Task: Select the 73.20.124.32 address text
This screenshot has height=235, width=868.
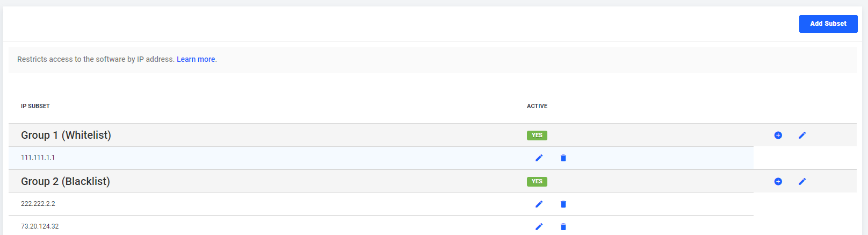Action: click(40, 226)
